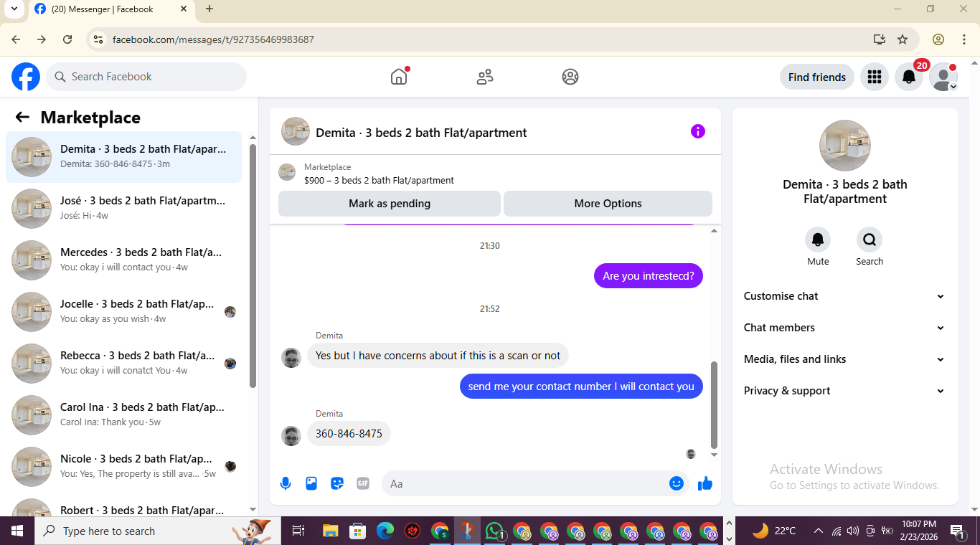980x545 pixels.
Task: Open Jocelle conversation in chat list
Action: tap(123, 312)
